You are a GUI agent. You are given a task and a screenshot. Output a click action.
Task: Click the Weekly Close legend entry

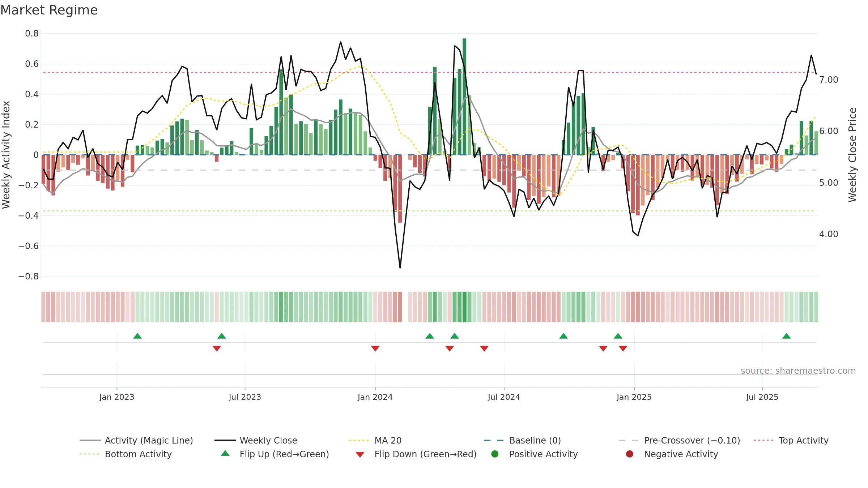[x=256, y=440]
